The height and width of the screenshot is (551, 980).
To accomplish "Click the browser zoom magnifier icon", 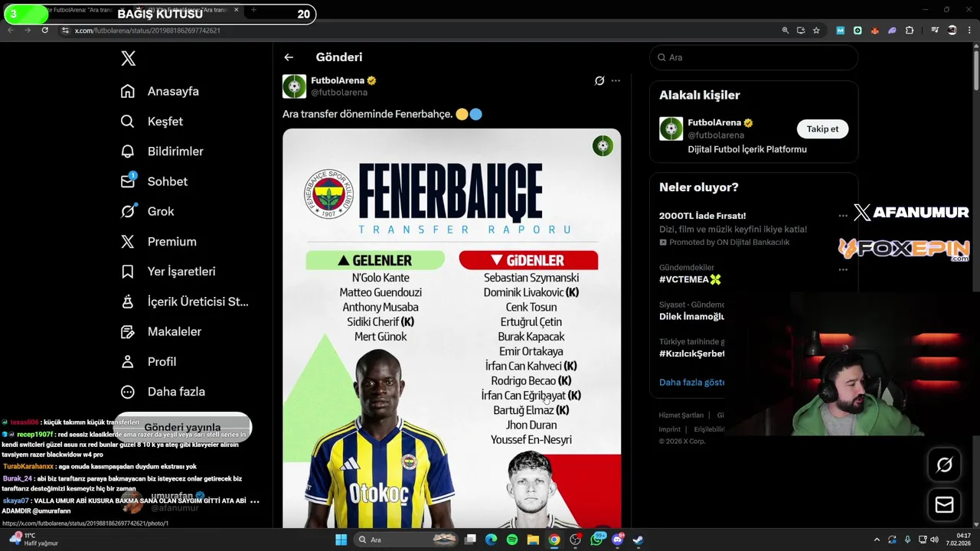I will pos(785,31).
